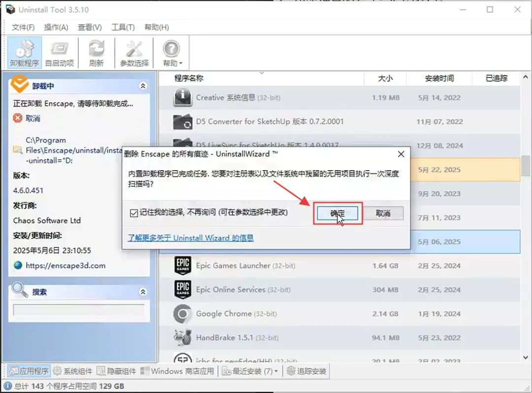Maximize the Uninstall Tool window
Viewport: 532px width, 393px height.
[490, 9]
